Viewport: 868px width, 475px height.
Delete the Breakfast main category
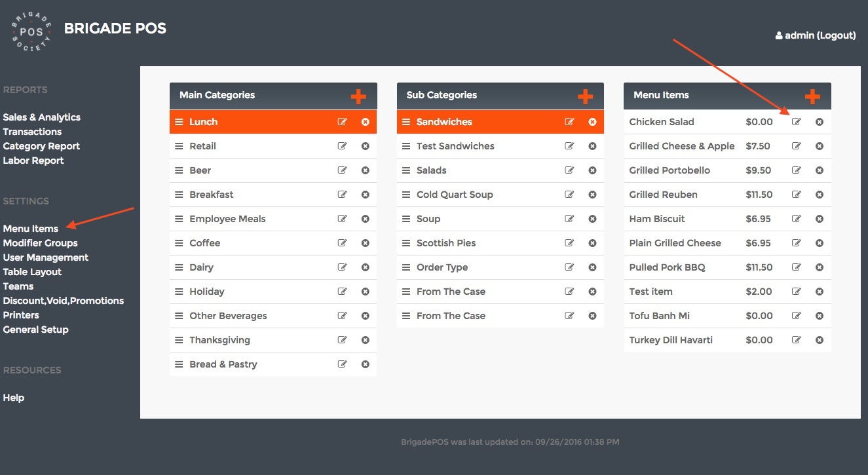[x=366, y=195]
